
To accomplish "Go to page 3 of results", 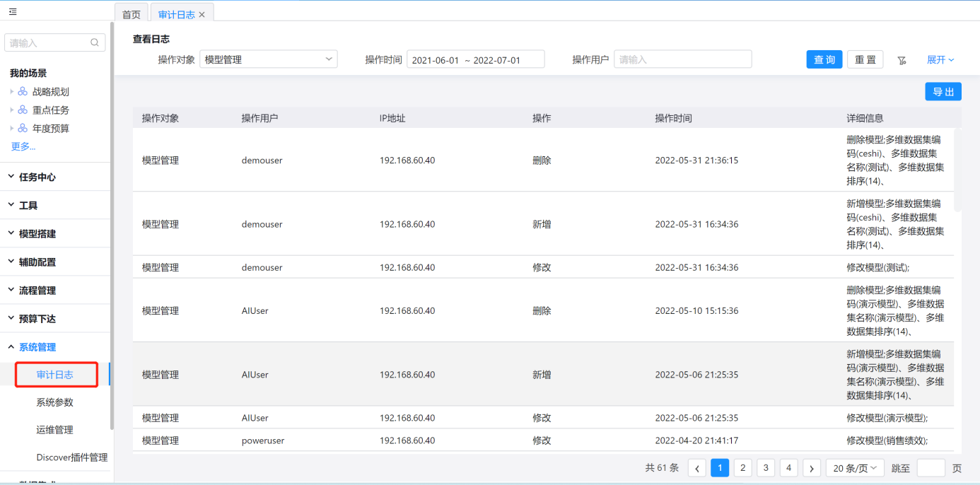I will (x=766, y=468).
